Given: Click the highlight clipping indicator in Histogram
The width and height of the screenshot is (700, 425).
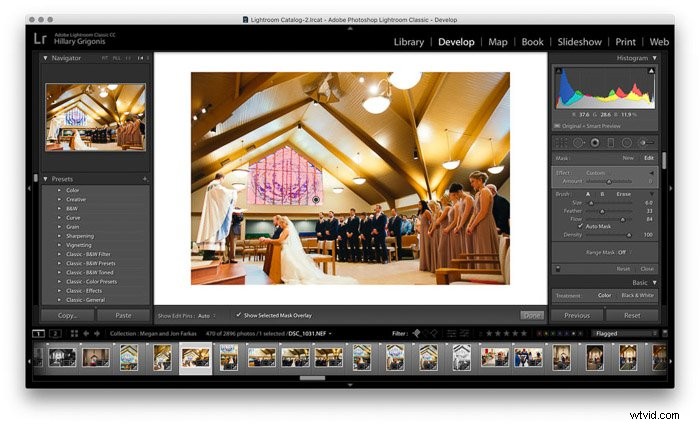Looking at the screenshot, I should tap(651, 71).
